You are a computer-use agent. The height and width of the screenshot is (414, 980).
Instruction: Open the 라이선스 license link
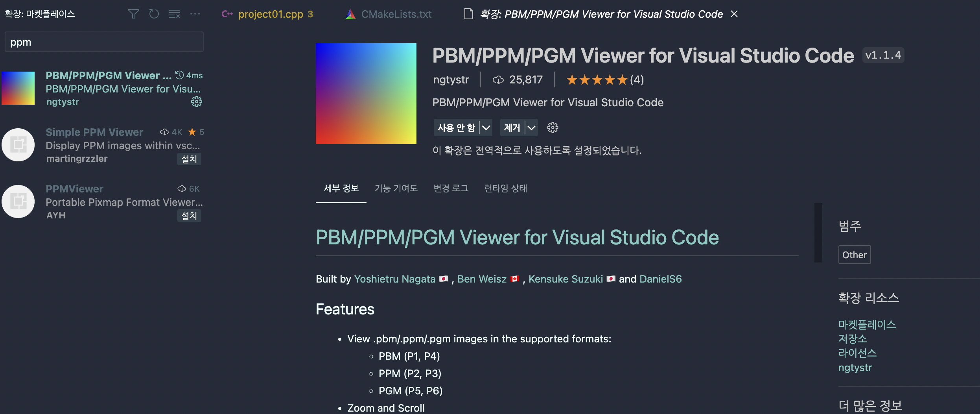pos(858,353)
